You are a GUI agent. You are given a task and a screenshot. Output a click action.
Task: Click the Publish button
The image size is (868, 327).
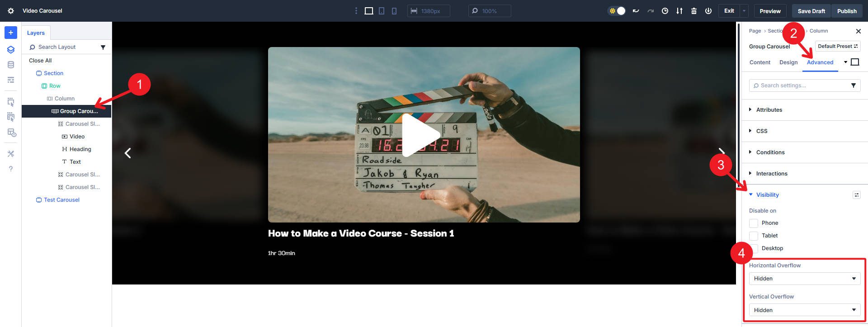[846, 11]
